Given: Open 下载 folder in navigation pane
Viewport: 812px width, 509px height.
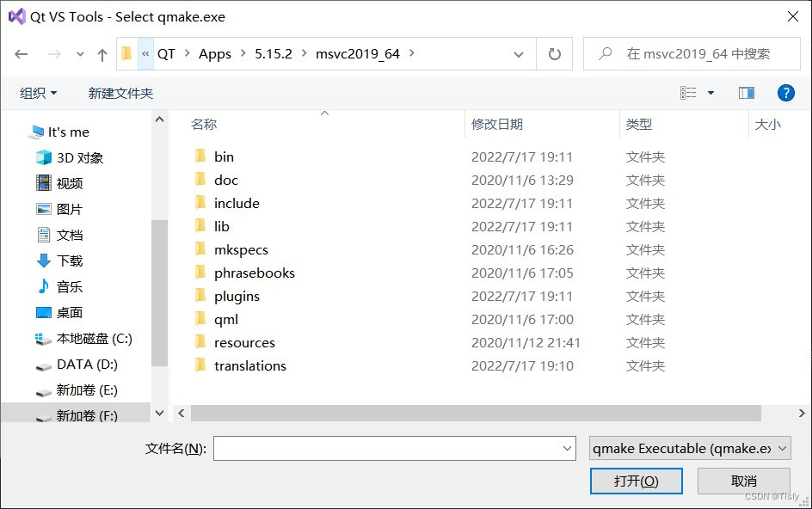Looking at the screenshot, I should tap(60, 261).
